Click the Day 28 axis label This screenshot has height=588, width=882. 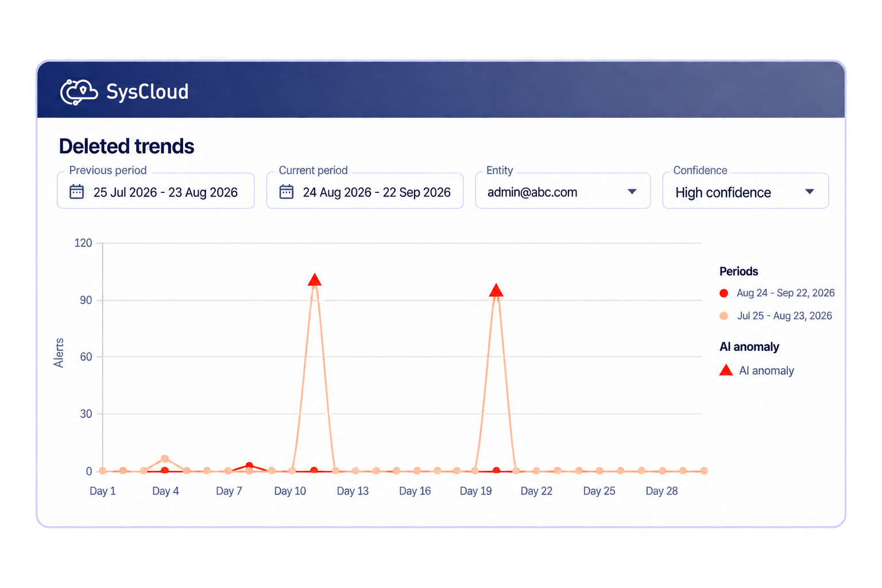661,491
